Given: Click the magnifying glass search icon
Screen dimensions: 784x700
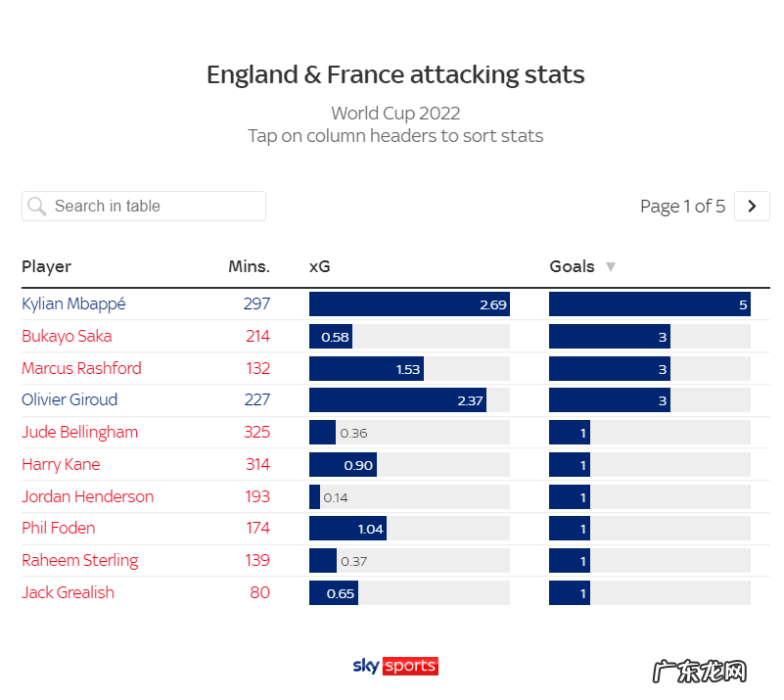Looking at the screenshot, I should (x=37, y=206).
